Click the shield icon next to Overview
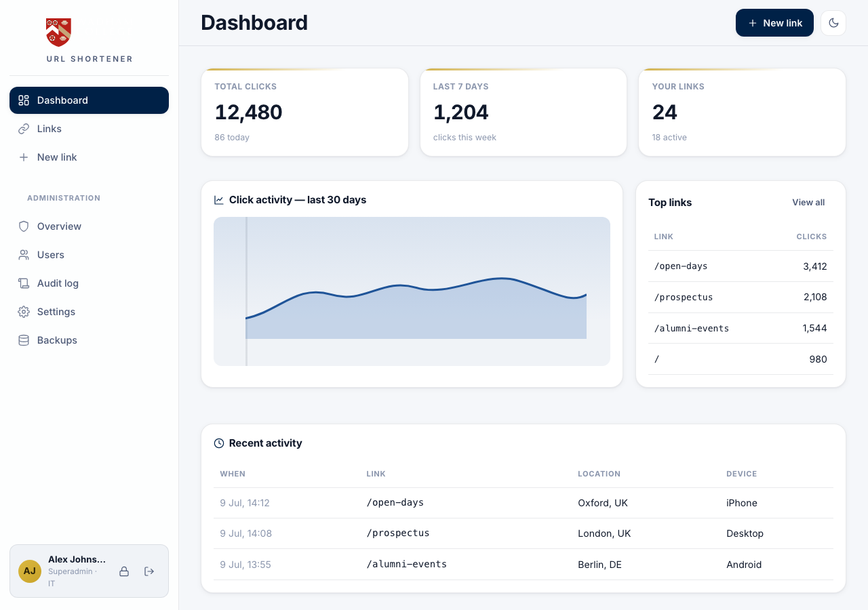 (24, 226)
